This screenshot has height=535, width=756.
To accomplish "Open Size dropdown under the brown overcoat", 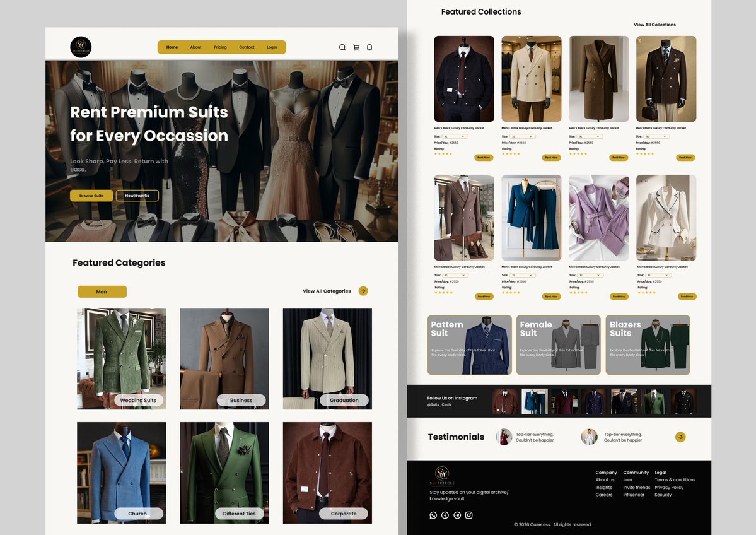I will (590, 136).
